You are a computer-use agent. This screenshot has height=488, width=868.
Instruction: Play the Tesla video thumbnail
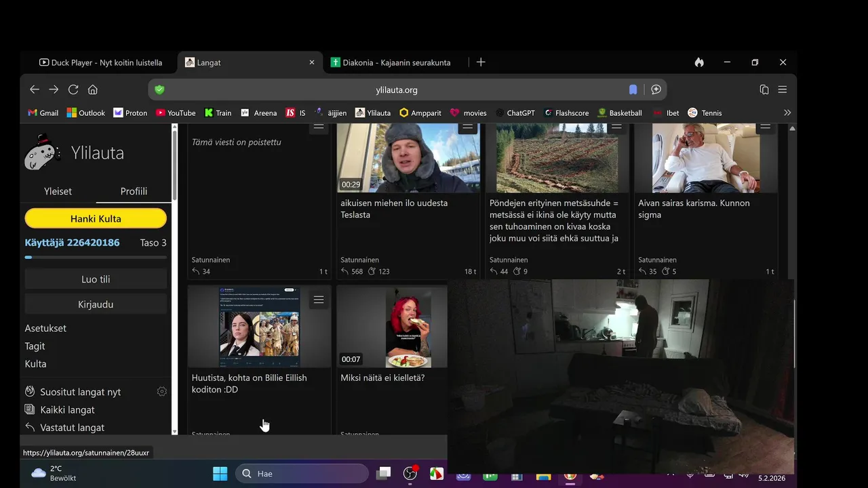click(408, 158)
